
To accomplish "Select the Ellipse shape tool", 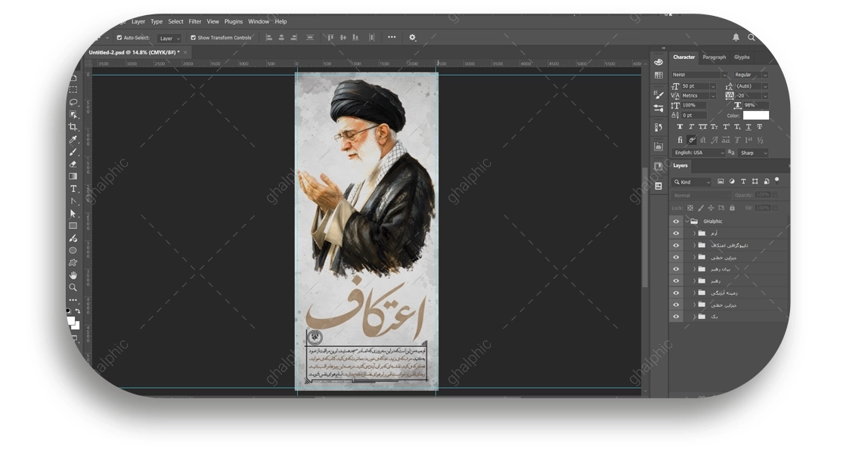I will click(x=73, y=250).
